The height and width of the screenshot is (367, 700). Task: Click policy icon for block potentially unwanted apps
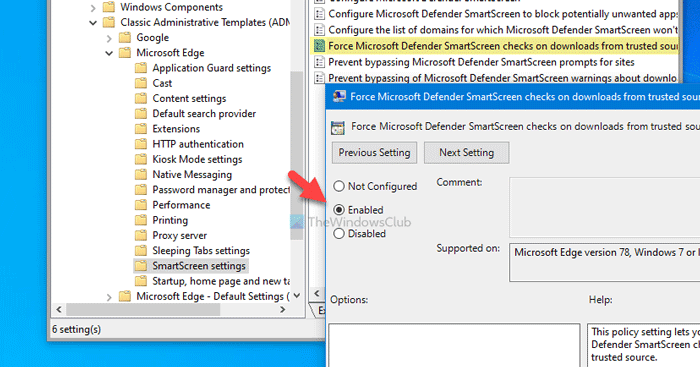click(x=319, y=14)
